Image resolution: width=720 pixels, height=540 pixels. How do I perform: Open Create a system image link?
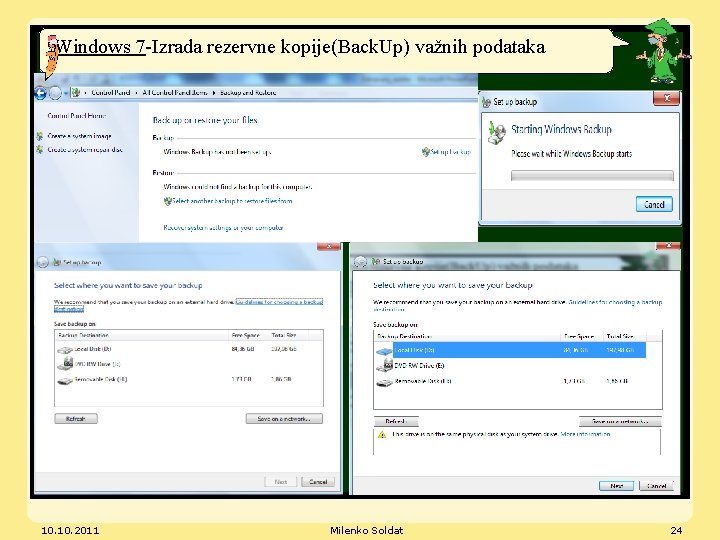79,136
